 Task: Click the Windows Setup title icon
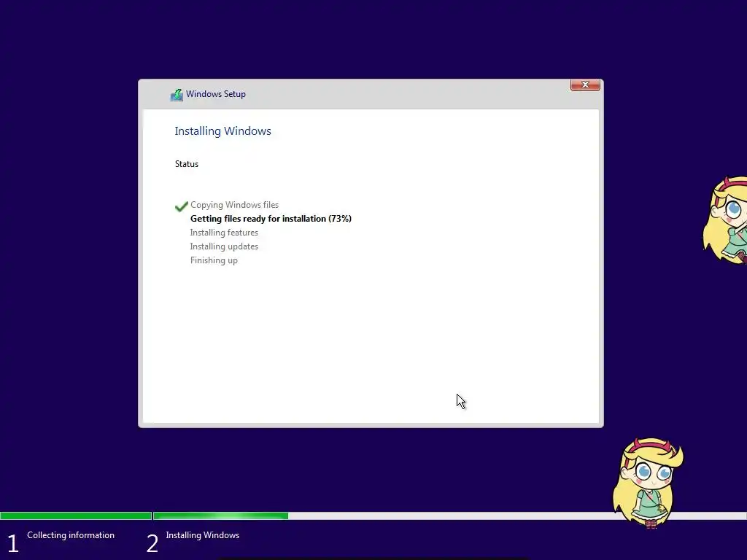click(x=177, y=95)
